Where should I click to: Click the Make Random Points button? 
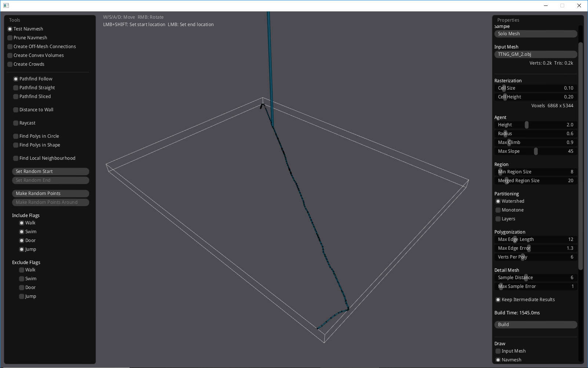tap(50, 193)
